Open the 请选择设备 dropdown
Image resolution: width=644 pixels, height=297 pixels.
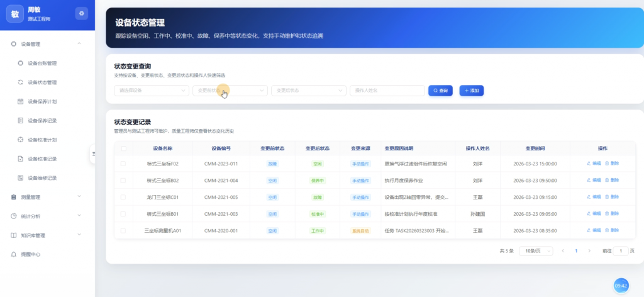pos(152,91)
